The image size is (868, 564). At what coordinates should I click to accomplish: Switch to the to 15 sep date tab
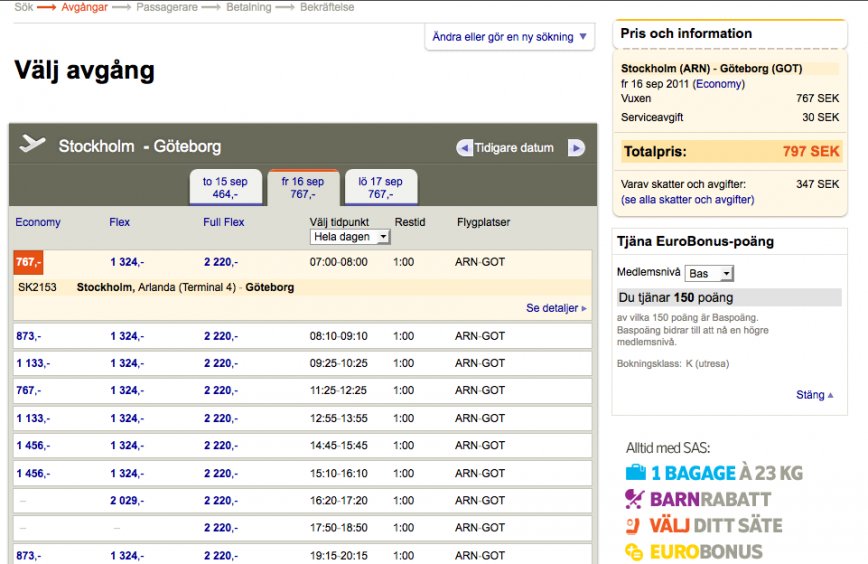(225, 187)
